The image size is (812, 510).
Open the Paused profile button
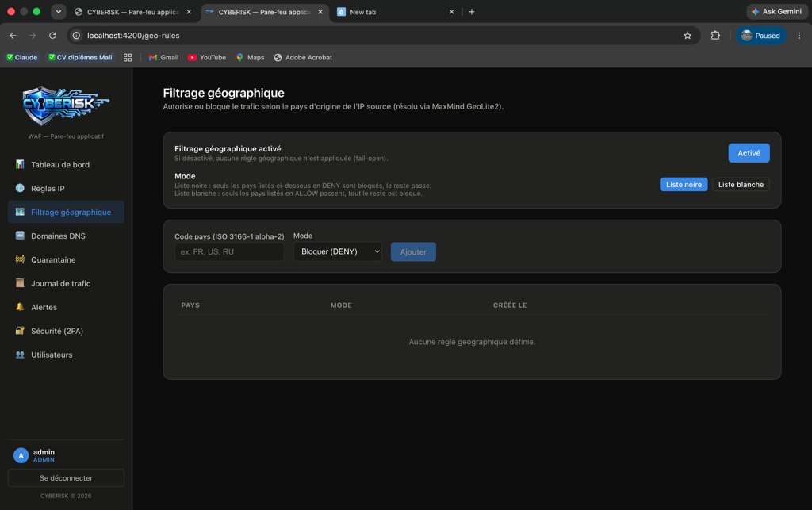tap(760, 35)
